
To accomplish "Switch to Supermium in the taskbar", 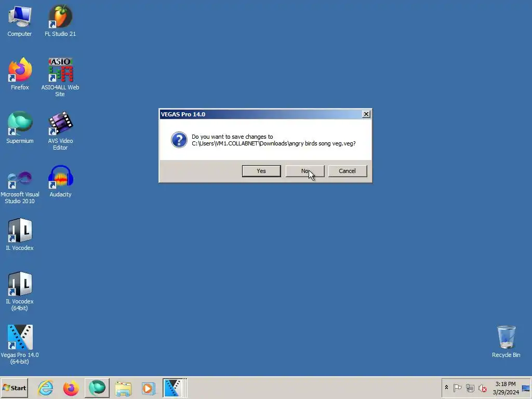I will click(97, 388).
